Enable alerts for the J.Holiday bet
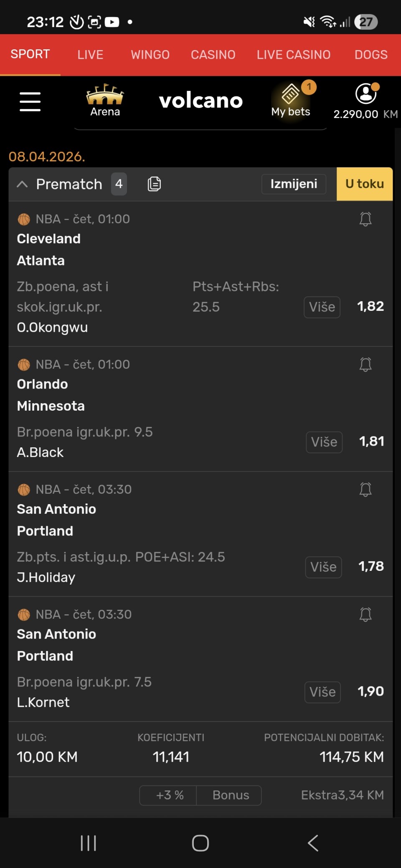 365,490
